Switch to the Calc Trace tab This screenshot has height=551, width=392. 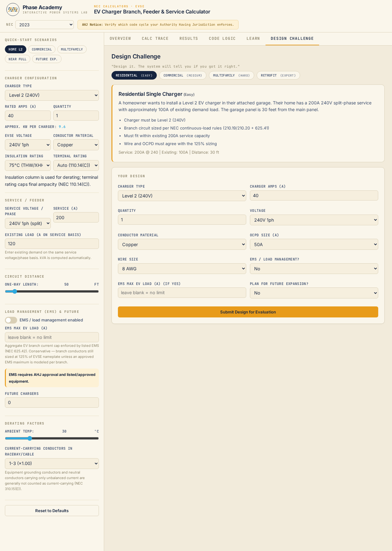click(155, 39)
